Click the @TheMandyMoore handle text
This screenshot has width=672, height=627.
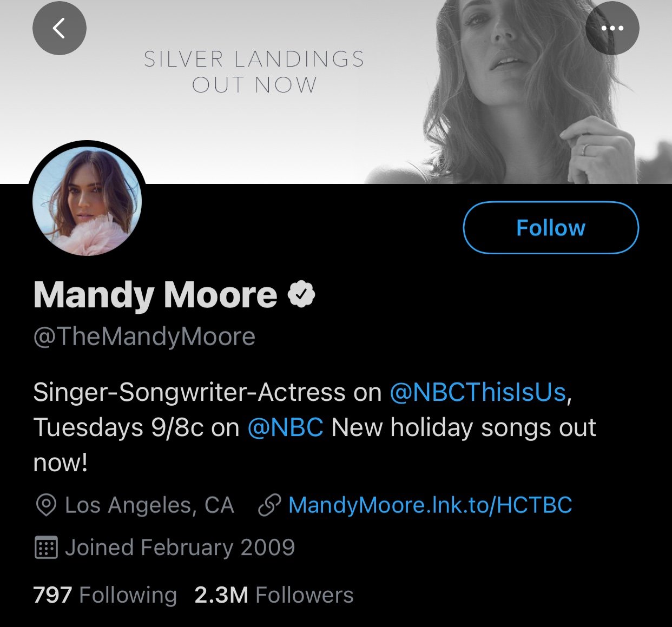pos(144,336)
